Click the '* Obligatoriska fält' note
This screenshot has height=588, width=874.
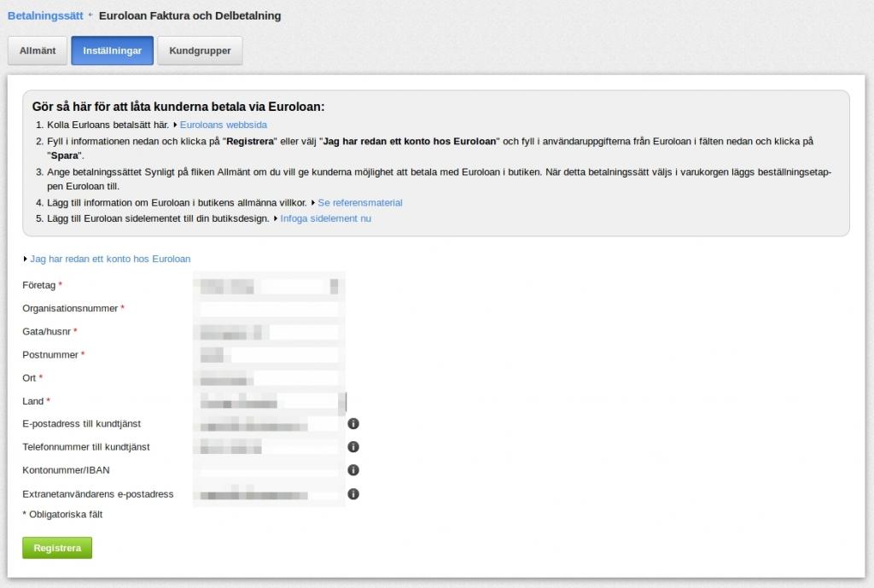click(62, 515)
